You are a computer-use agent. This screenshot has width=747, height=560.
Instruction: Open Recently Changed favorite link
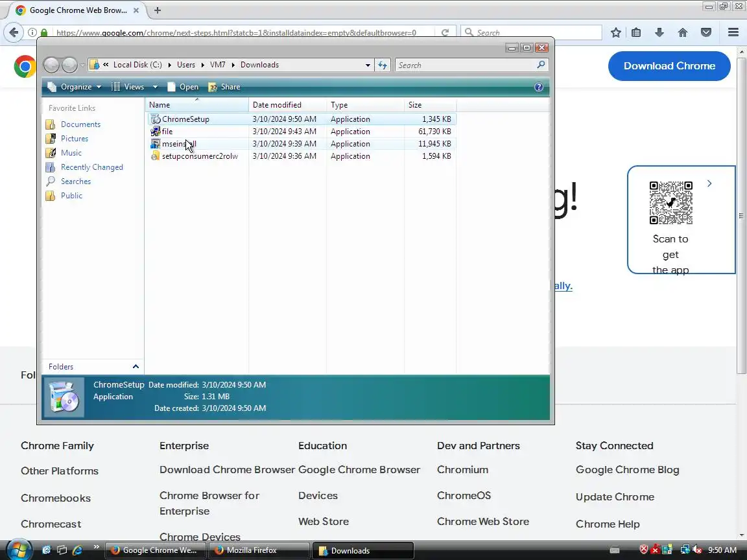[92, 167]
